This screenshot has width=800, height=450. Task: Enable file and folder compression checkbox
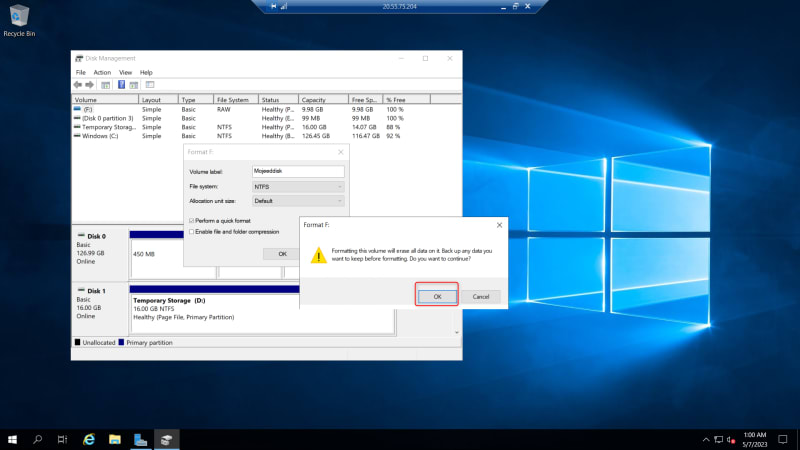(192, 232)
